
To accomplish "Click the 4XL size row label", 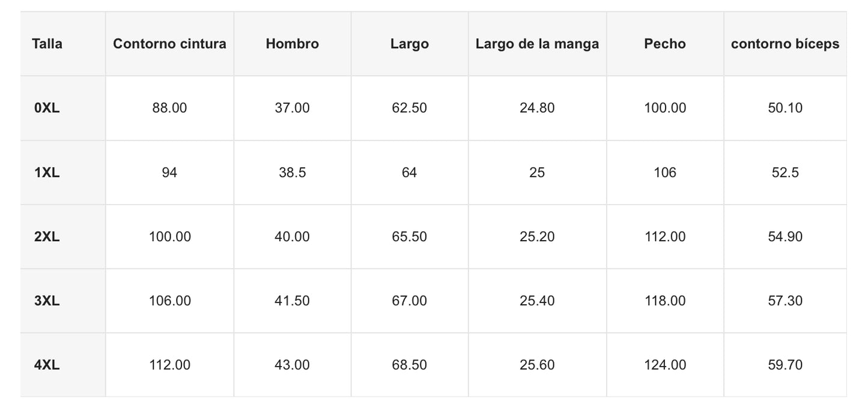I will coord(47,365).
